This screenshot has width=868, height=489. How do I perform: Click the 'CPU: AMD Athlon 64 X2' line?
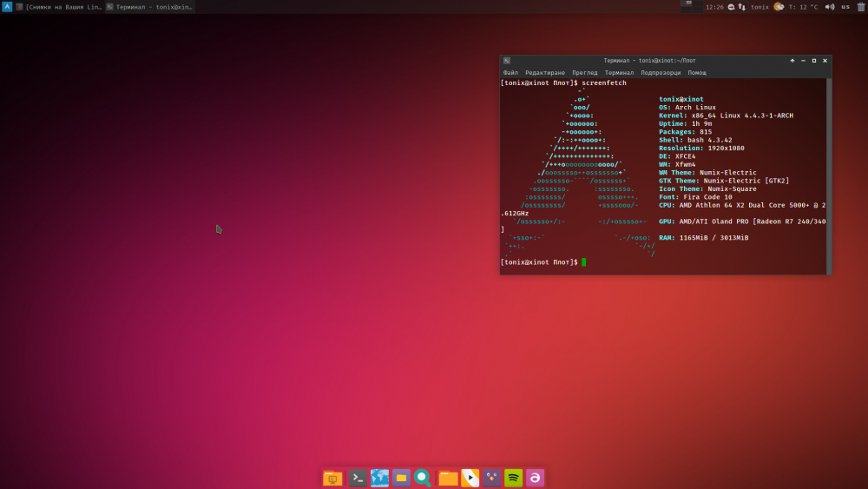coord(742,206)
